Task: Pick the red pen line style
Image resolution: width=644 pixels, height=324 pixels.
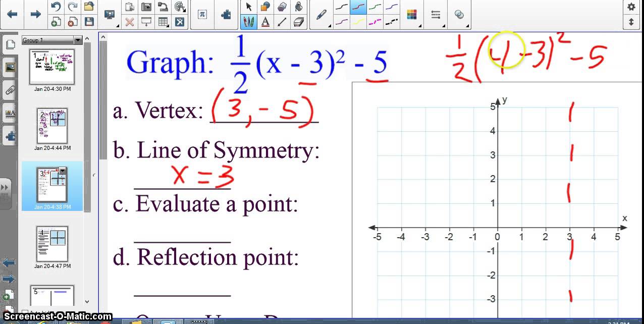Action: click(x=359, y=7)
